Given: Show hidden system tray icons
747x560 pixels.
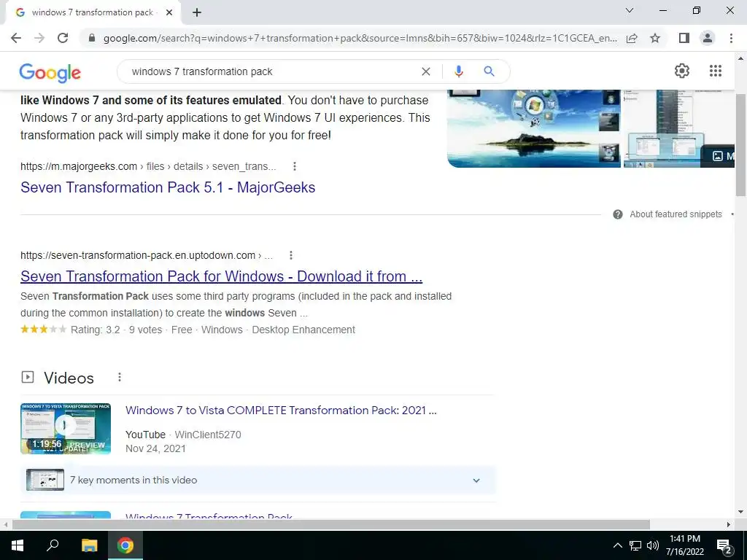Looking at the screenshot, I should (x=617, y=545).
